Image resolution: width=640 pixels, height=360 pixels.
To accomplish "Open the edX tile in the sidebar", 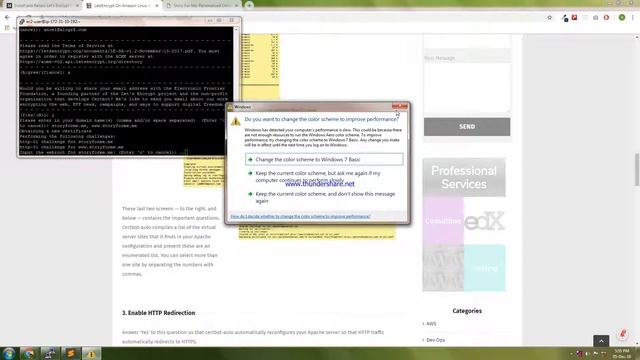I will click(x=484, y=221).
